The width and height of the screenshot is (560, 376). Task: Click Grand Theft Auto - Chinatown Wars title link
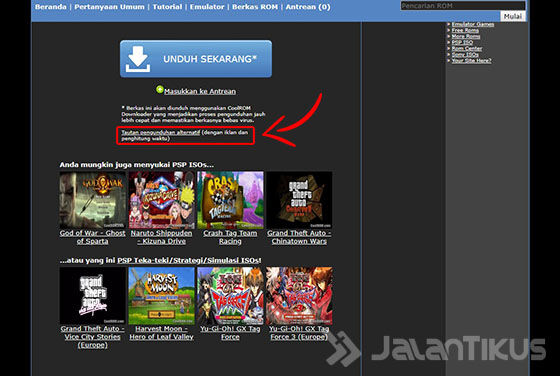pos(299,237)
